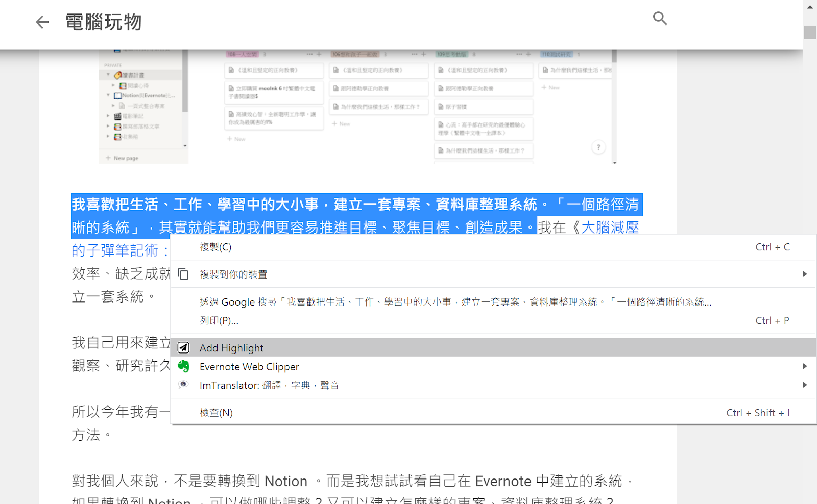Open 複製到你的裝置 submenu

tap(493, 274)
